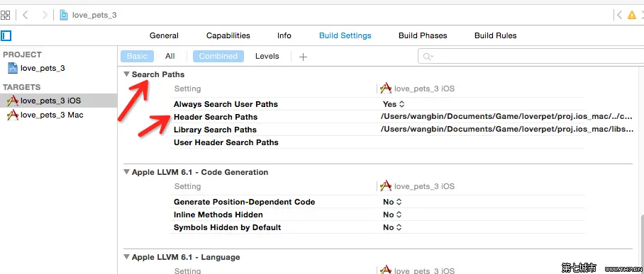Add a build setting with the plus button
644x274 pixels.
point(303,57)
